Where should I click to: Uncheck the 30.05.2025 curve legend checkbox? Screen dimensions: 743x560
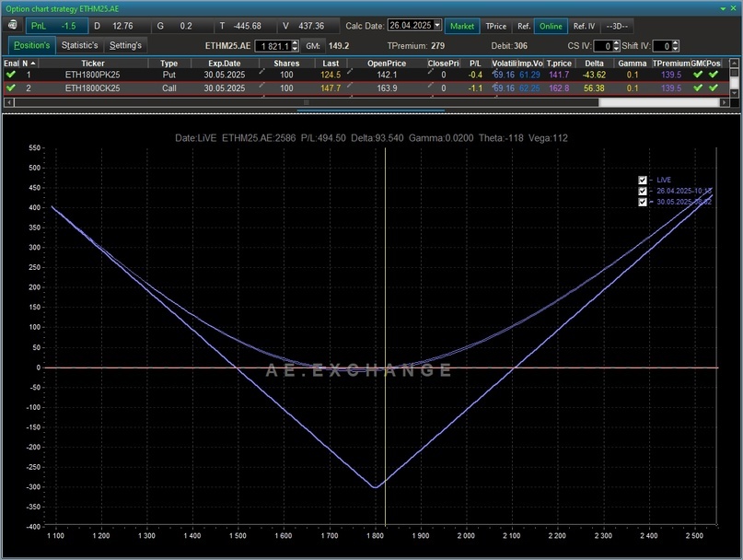[x=643, y=202]
